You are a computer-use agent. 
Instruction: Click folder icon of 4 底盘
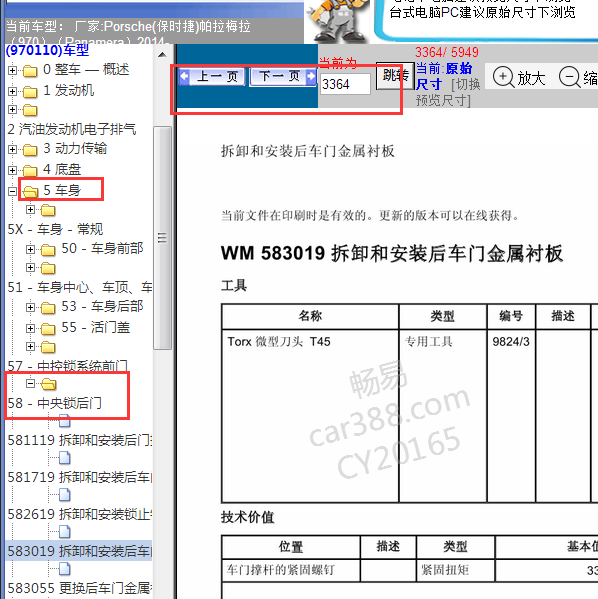(30, 171)
